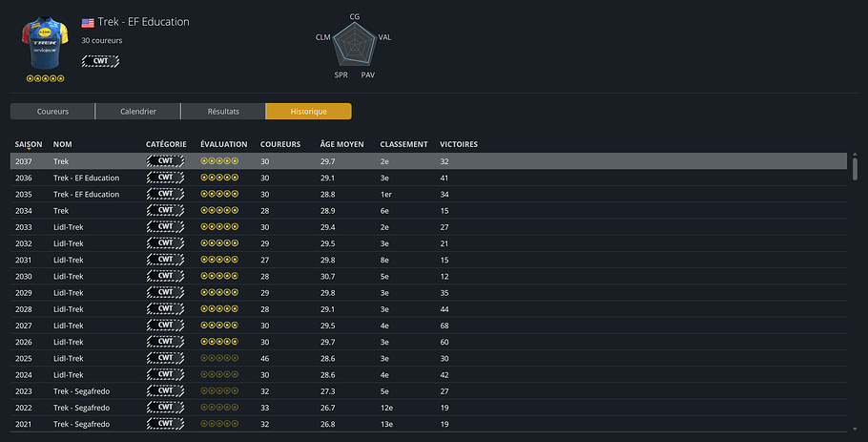The width and height of the screenshot is (868, 442).
Task: Click the five-star rating below the jersey
Action: (x=46, y=78)
